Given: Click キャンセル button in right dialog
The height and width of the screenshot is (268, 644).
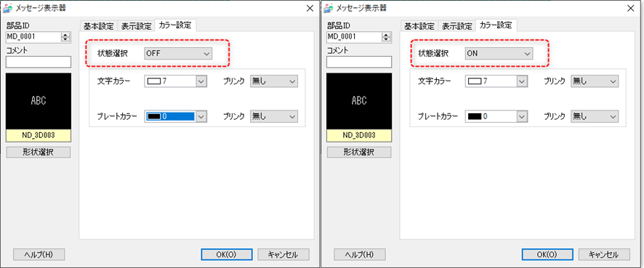Looking at the screenshot, I should pyautogui.click(x=604, y=254).
